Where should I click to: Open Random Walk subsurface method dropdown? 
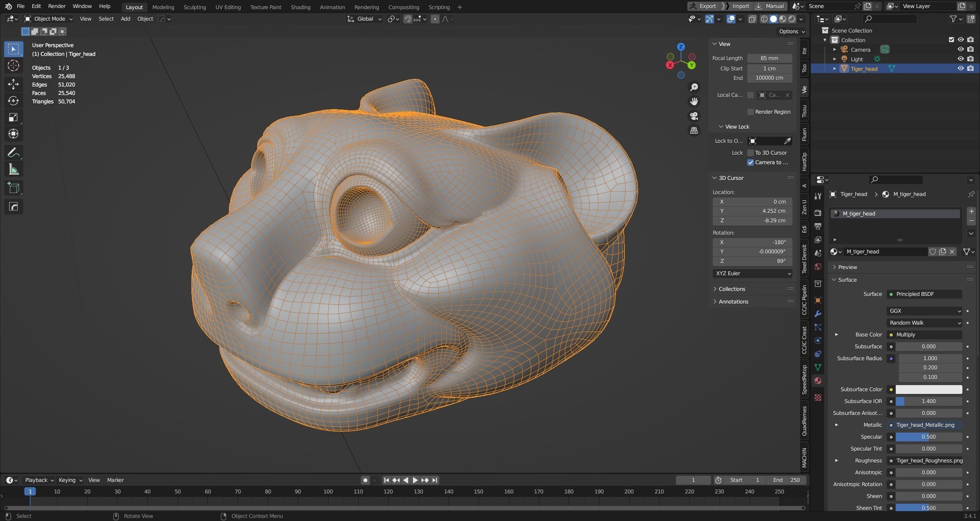(x=924, y=323)
